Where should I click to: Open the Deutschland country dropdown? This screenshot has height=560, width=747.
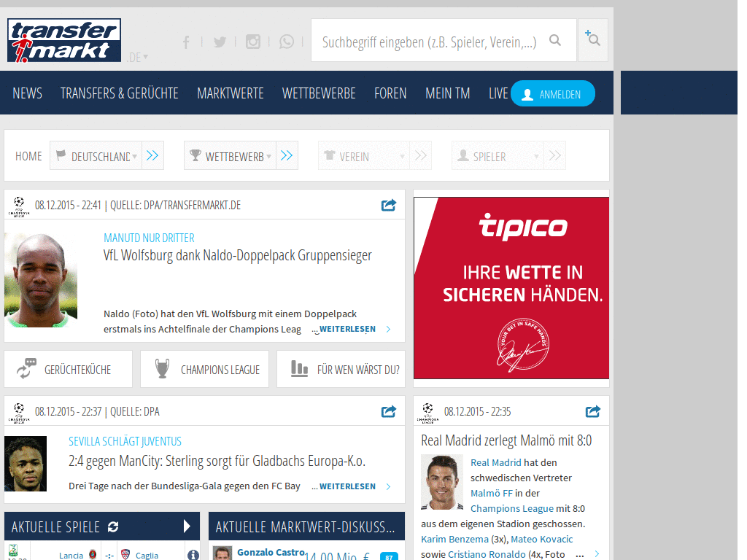[96, 156]
